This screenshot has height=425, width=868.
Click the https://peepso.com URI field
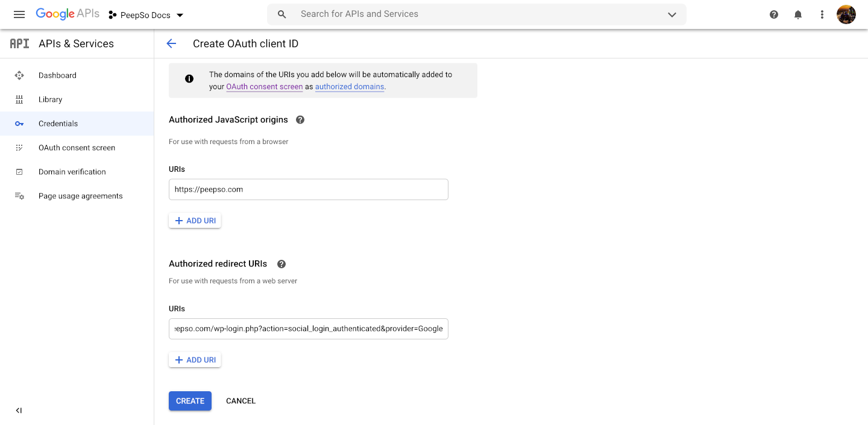point(309,189)
